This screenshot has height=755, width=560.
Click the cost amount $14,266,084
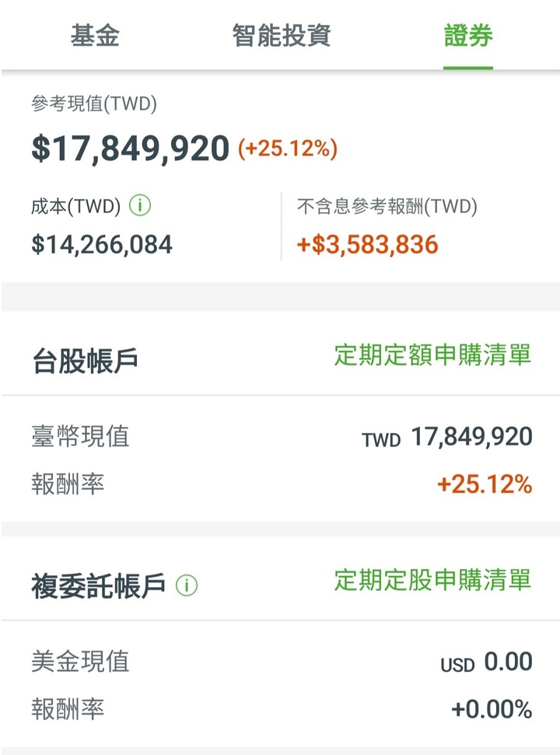pyautogui.click(x=102, y=245)
